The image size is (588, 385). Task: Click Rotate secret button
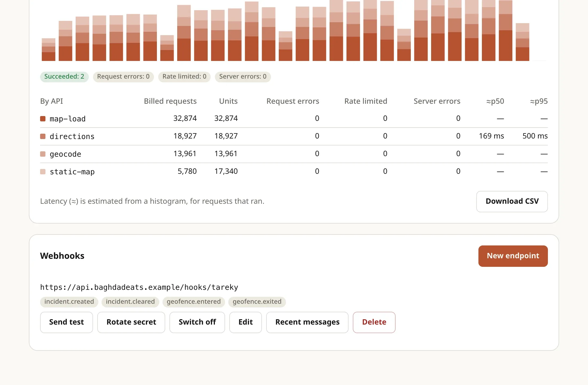131,322
